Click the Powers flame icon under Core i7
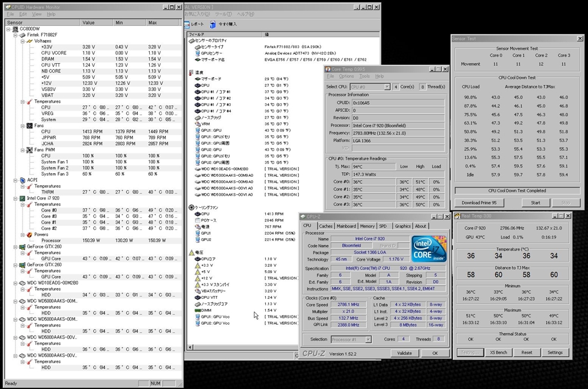Viewport: 588px width, 389px height. point(29,234)
